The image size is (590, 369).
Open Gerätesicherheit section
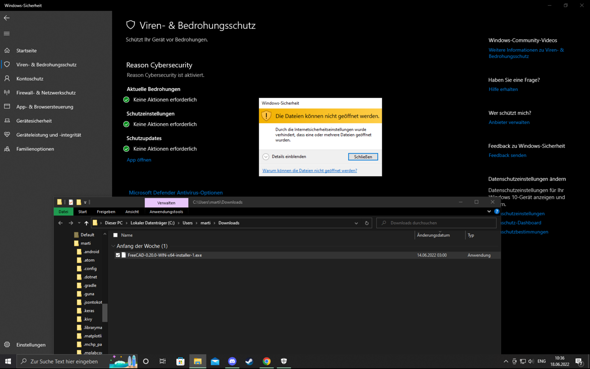34,121
